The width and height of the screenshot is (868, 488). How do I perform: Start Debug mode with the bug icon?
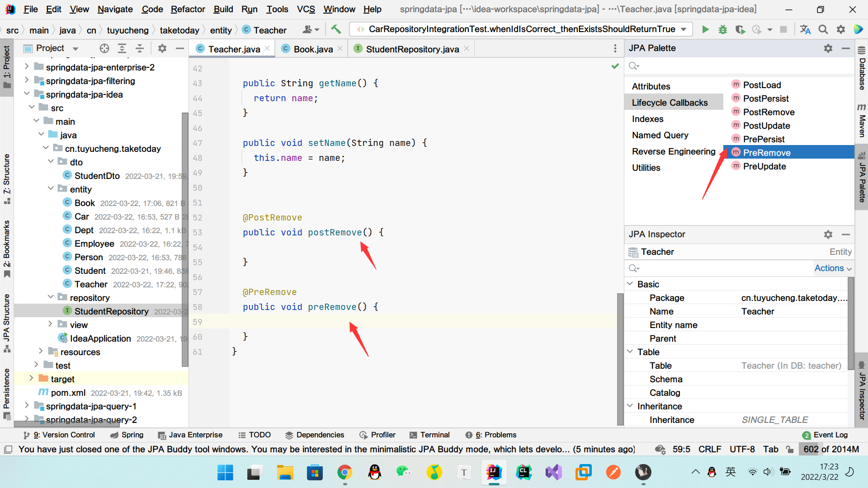coord(722,29)
